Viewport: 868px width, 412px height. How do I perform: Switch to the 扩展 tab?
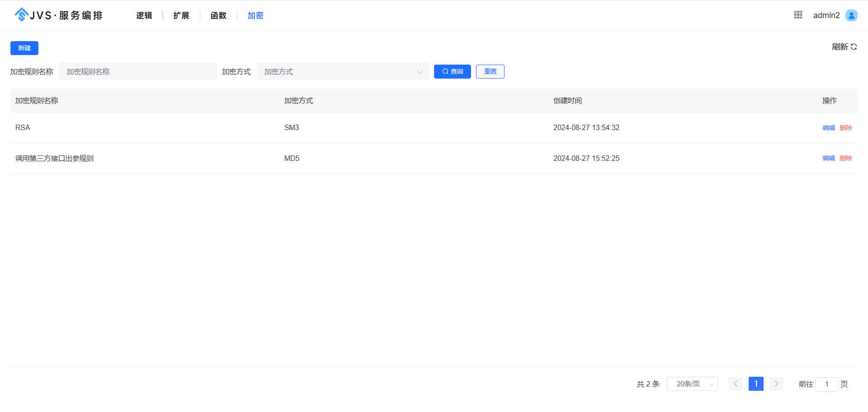(x=181, y=15)
